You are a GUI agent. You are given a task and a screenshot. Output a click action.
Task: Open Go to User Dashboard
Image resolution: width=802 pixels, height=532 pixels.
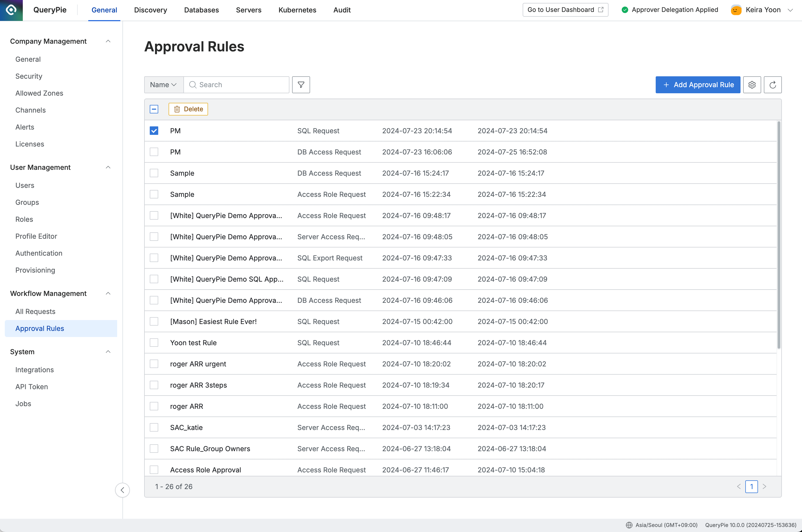[x=565, y=10]
